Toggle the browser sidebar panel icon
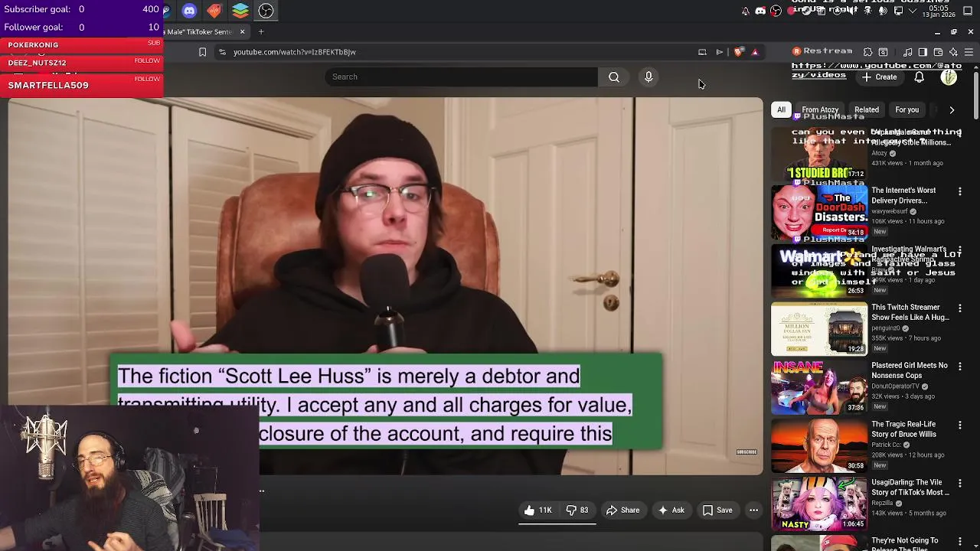Screen dimensions: 980x551 [x=923, y=52]
